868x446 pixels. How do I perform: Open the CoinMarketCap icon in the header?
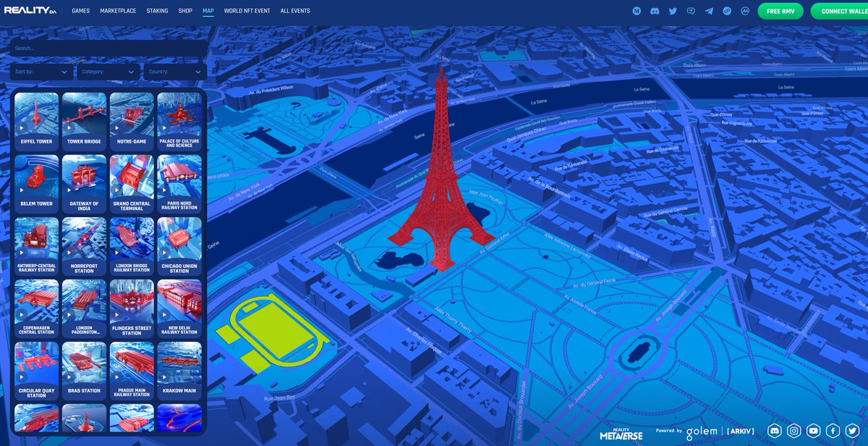click(744, 11)
